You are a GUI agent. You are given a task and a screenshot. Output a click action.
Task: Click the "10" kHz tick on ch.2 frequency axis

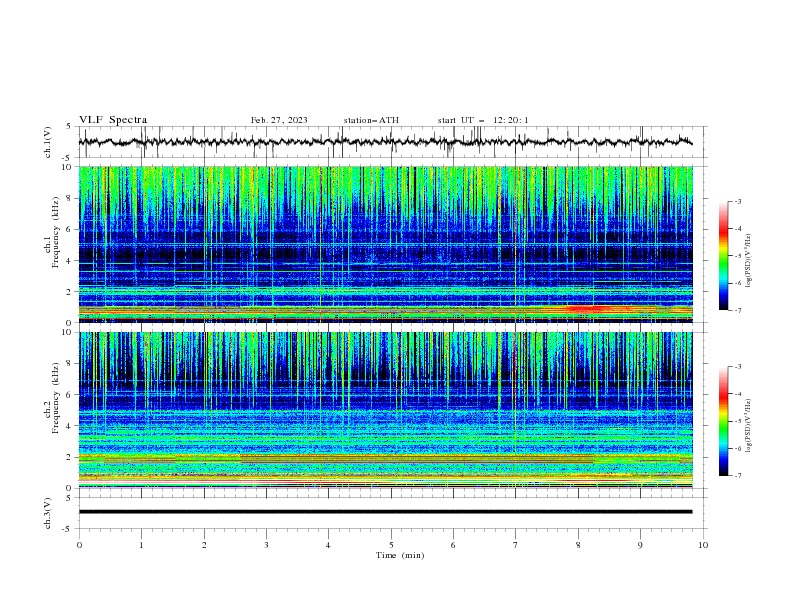pos(69,332)
